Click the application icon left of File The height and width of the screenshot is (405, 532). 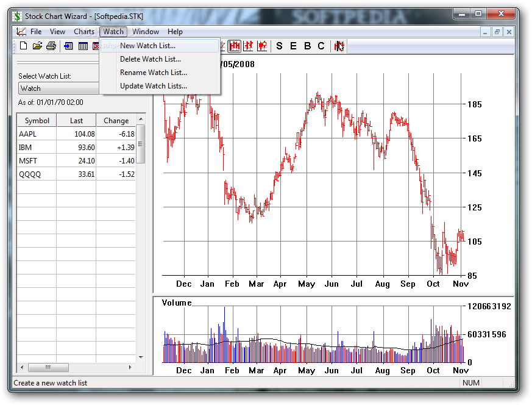pos(21,32)
